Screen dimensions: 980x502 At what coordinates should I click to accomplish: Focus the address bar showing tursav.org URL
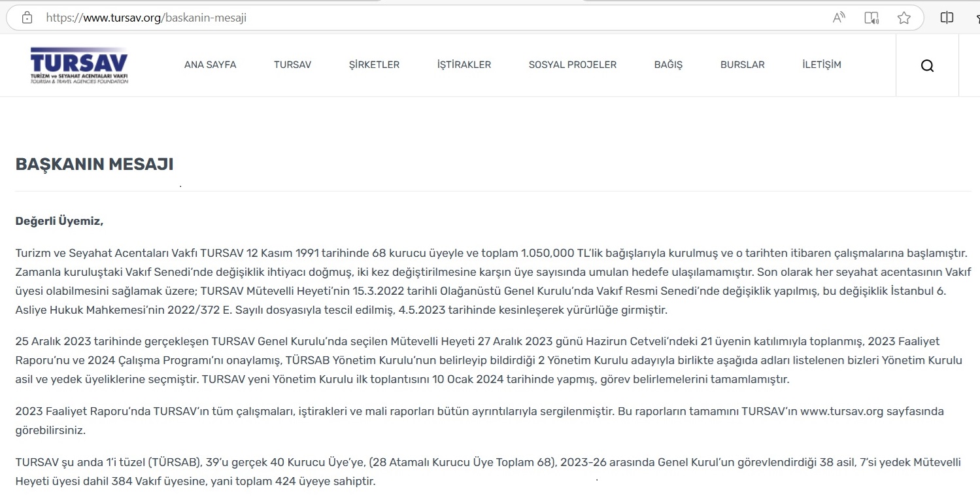392,18
